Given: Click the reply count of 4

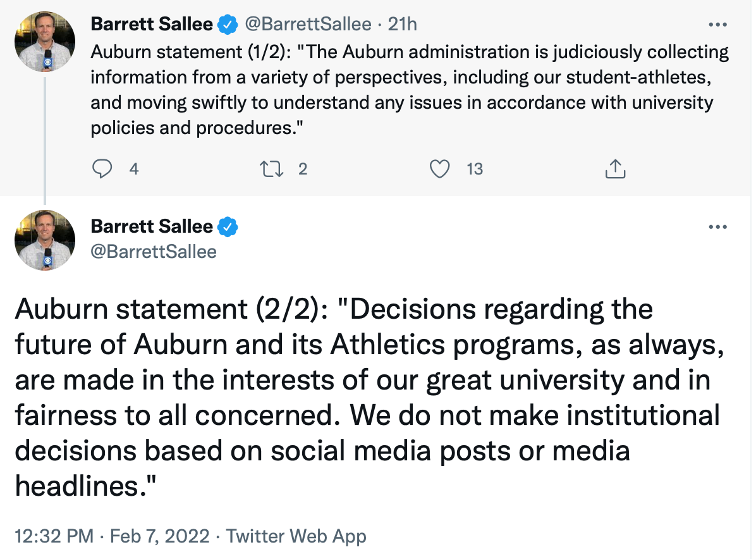Looking at the screenshot, I should tap(133, 169).
